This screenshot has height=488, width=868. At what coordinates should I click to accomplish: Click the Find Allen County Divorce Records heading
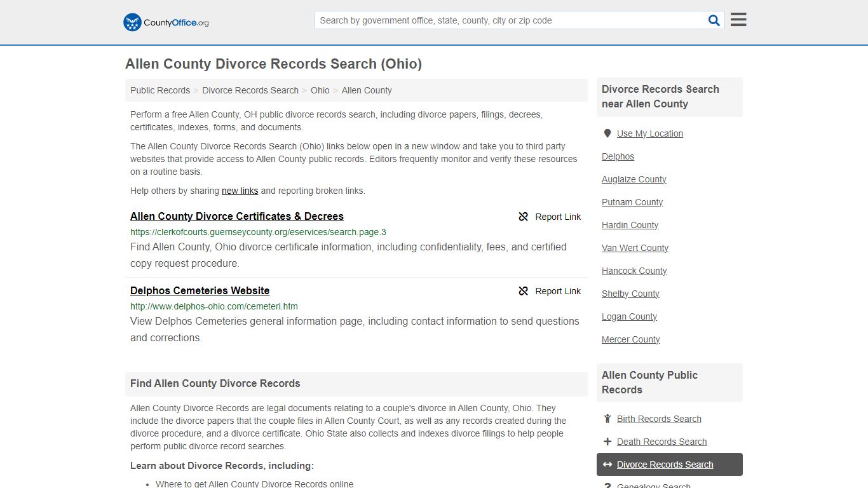click(x=215, y=383)
